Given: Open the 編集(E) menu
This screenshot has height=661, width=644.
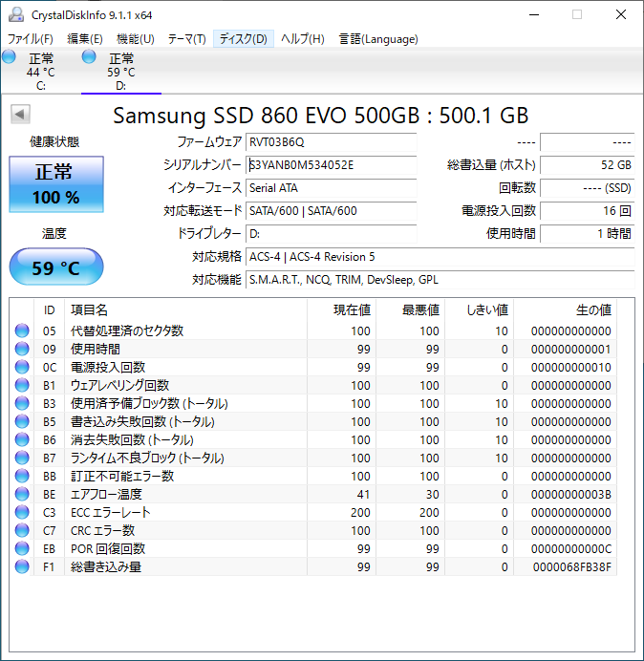Looking at the screenshot, I should [85, 39].
